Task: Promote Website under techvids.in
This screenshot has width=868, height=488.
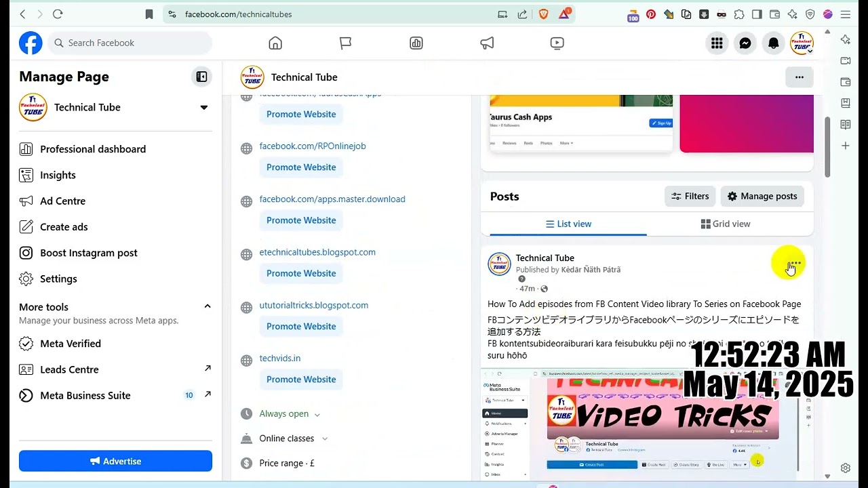Action: [301, 380]
